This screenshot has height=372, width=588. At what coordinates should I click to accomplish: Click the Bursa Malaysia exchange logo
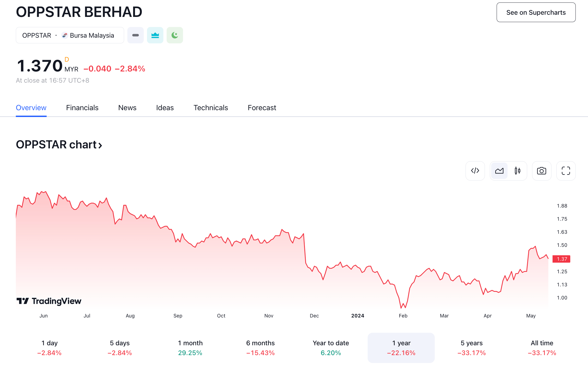[x=65, y=35]
